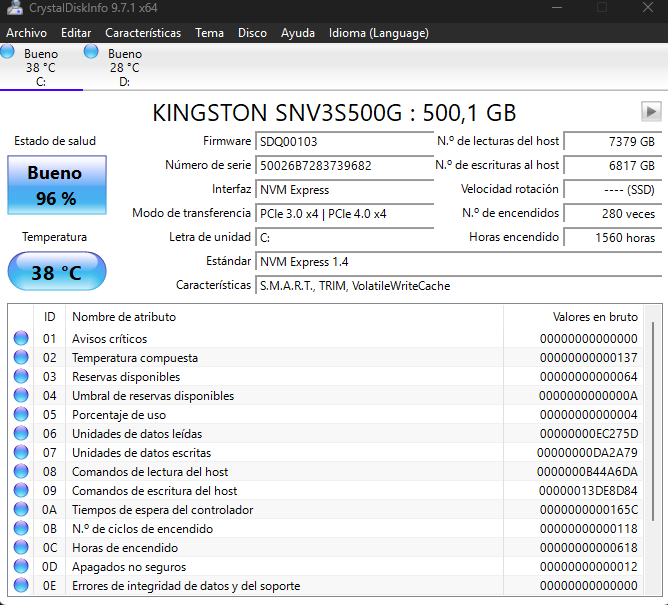
Task: Click the Interfaz field NVM Express
Action: (344, 190)
